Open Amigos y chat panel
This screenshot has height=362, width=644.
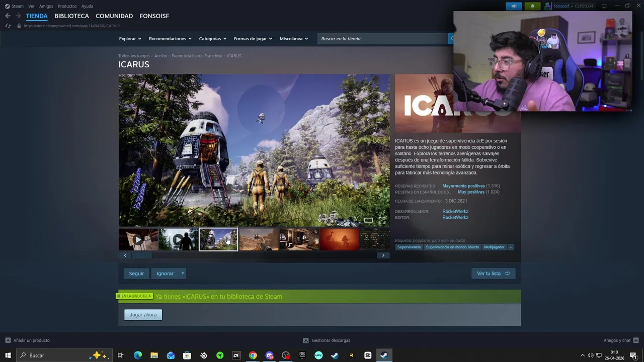tap(621, 340)
